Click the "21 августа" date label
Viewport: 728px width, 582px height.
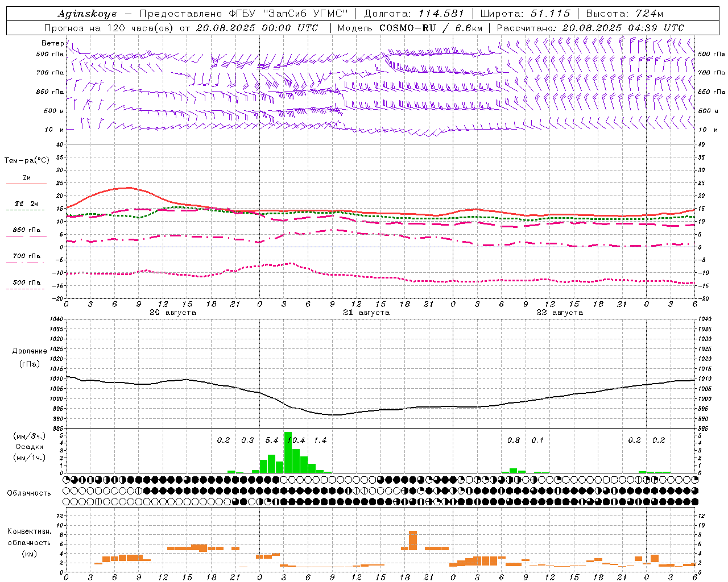point(366,313)
